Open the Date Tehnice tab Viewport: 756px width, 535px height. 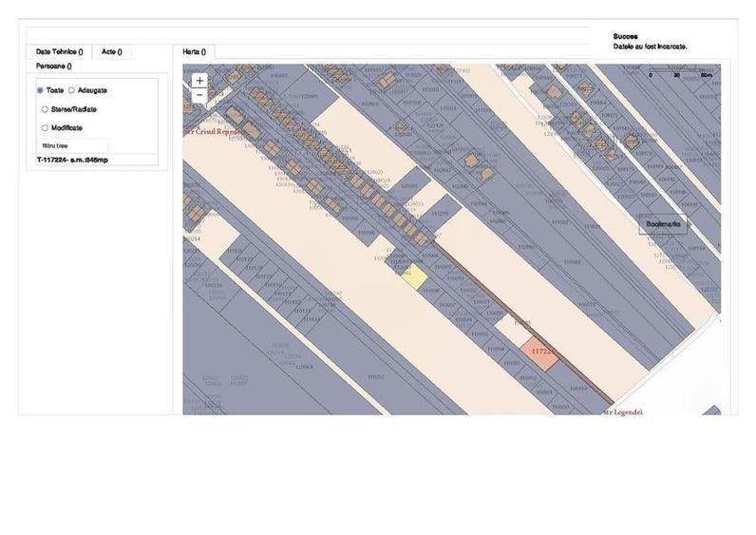[x=59, y=51]
